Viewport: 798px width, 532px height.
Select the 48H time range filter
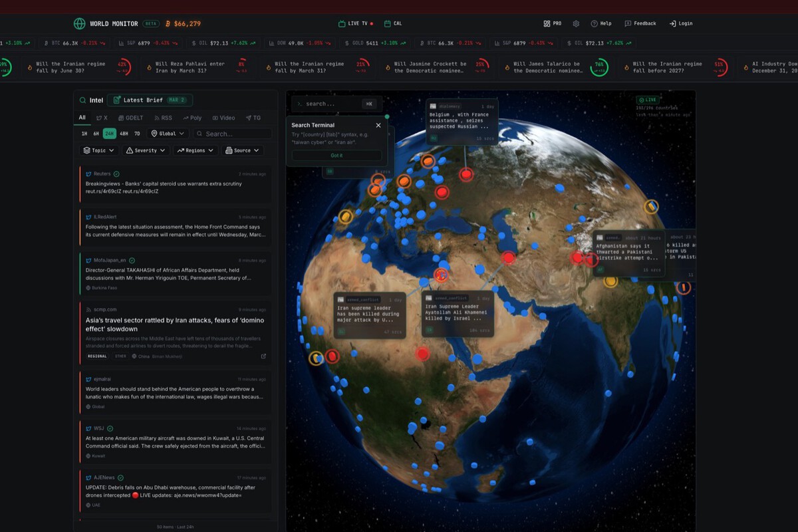[x=124, y=134]
